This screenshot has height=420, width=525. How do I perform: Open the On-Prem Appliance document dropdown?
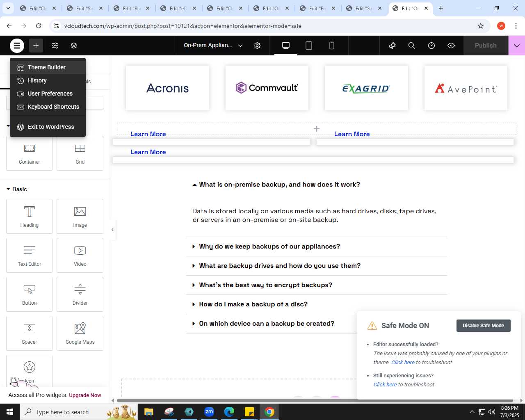[x=213, y=46]
